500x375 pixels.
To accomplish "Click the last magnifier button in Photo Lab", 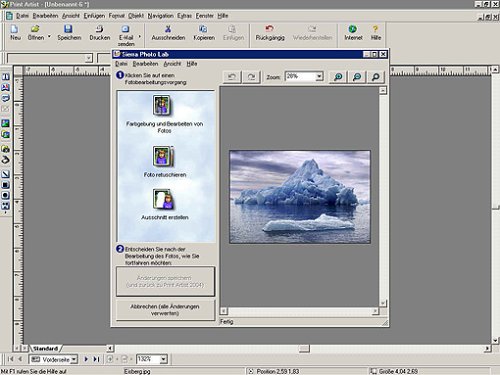I will coord(376,77).
